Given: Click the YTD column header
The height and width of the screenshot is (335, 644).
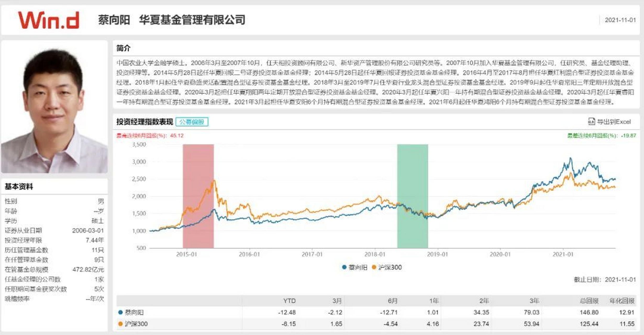Looking at the screenshot, I should tap(289, 301).
